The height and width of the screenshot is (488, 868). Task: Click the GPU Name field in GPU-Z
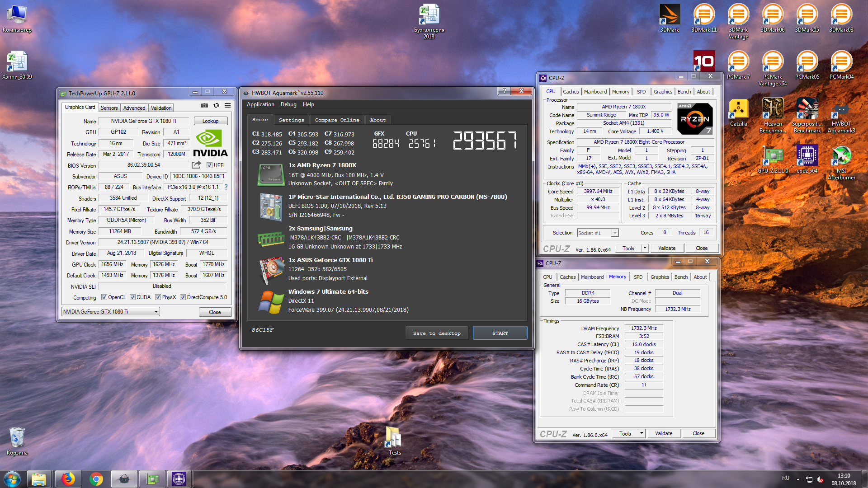tap(143, 121)
